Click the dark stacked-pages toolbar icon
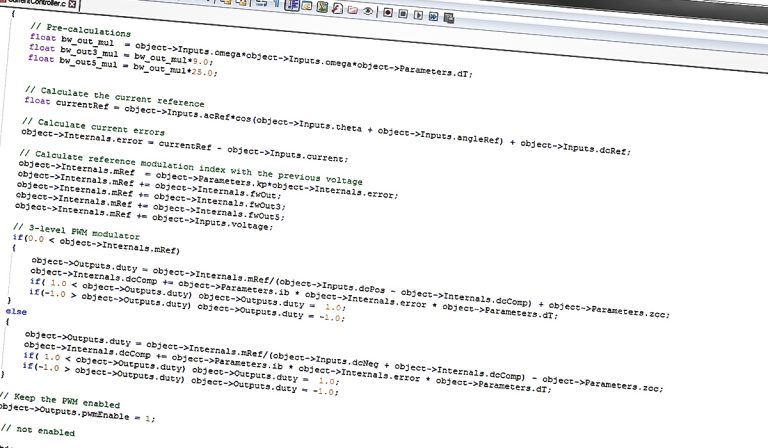 [x=449, y=18]
